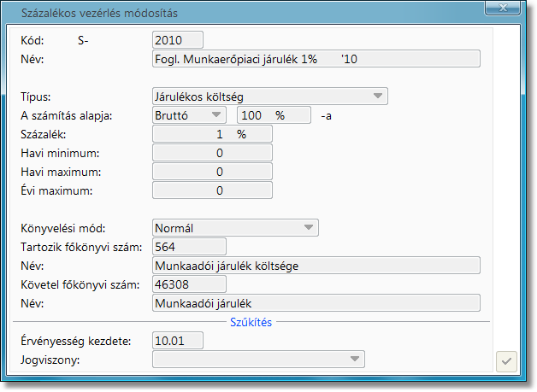Click the Érvényesség kezdete field 10.01
Image resolution: width=537 pixels, height=392 pixels.
tap(178, 341)
